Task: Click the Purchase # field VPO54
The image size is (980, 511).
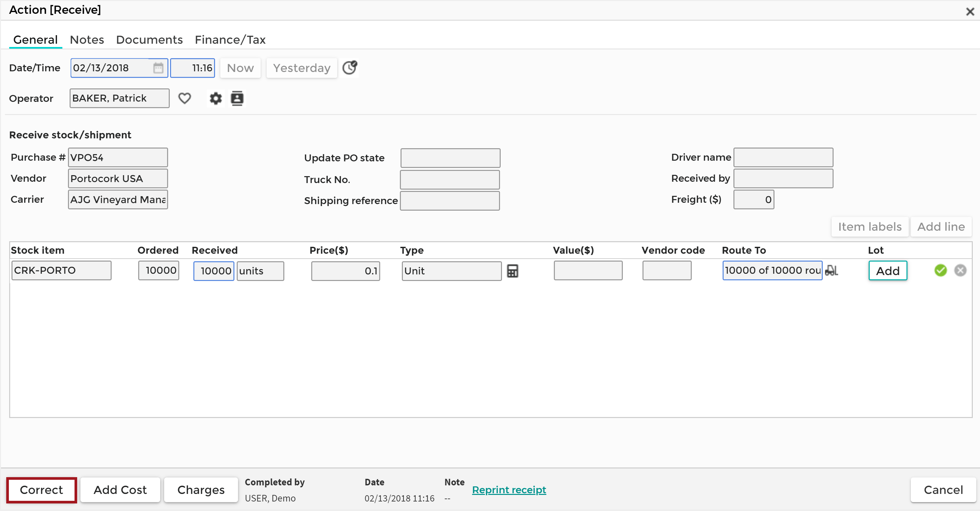Action: [x=118, y=158]
